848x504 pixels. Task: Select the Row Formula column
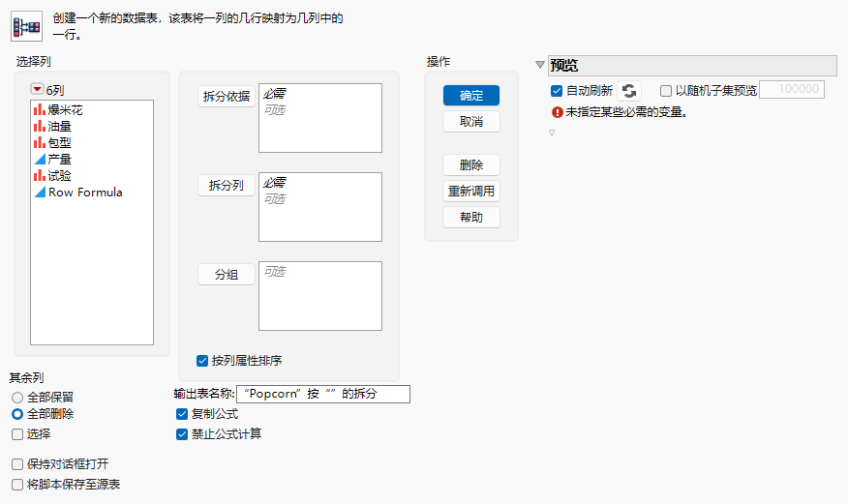click(78, 193)
